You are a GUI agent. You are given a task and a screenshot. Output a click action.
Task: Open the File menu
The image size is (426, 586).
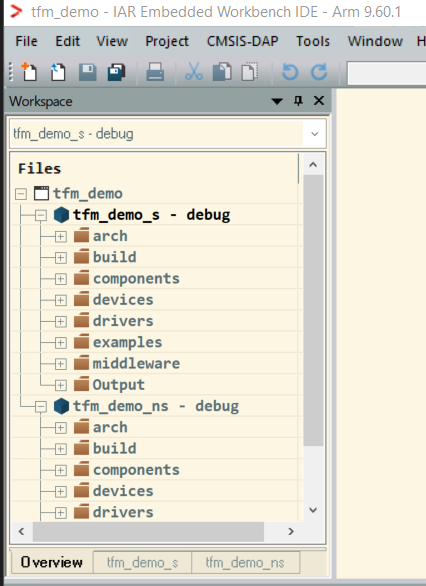point(26,41)
